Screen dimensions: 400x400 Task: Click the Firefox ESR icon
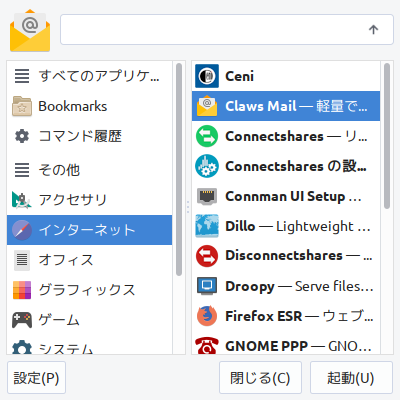(207, 316)
